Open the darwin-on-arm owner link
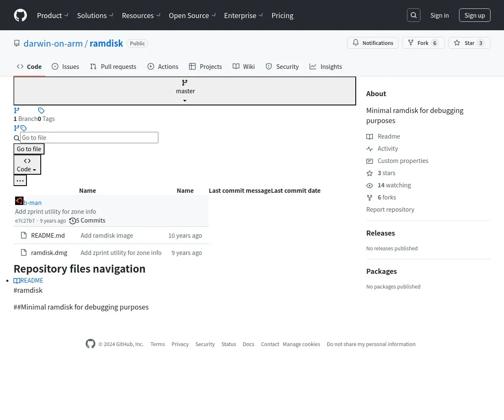Screen dimensions: 504x420 tap(53, 43)
